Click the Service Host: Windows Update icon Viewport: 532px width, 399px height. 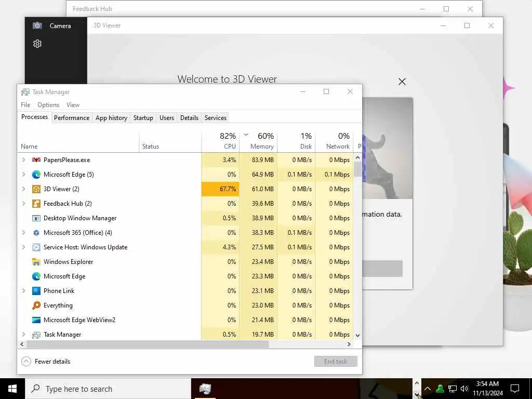(36, 247)
